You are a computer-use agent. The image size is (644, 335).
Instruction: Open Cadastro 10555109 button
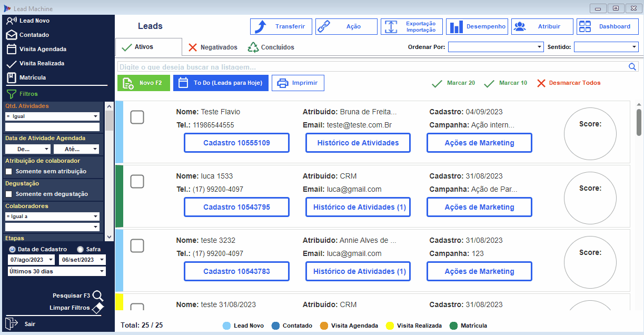236,143
